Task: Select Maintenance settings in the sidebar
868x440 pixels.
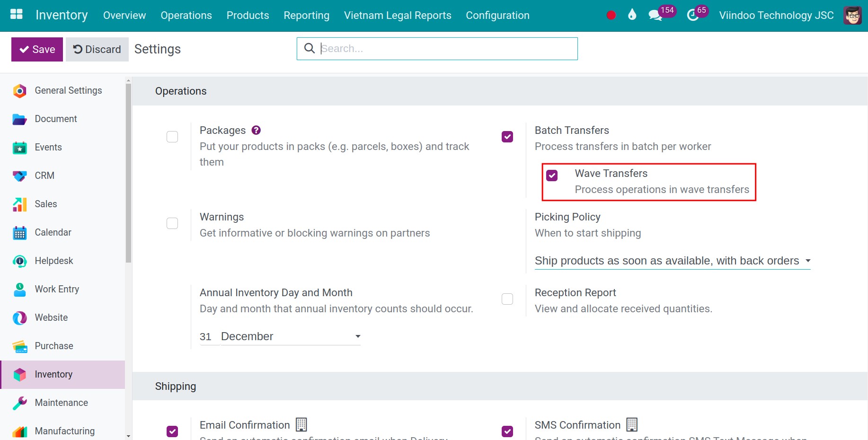Action: point(62,403)
